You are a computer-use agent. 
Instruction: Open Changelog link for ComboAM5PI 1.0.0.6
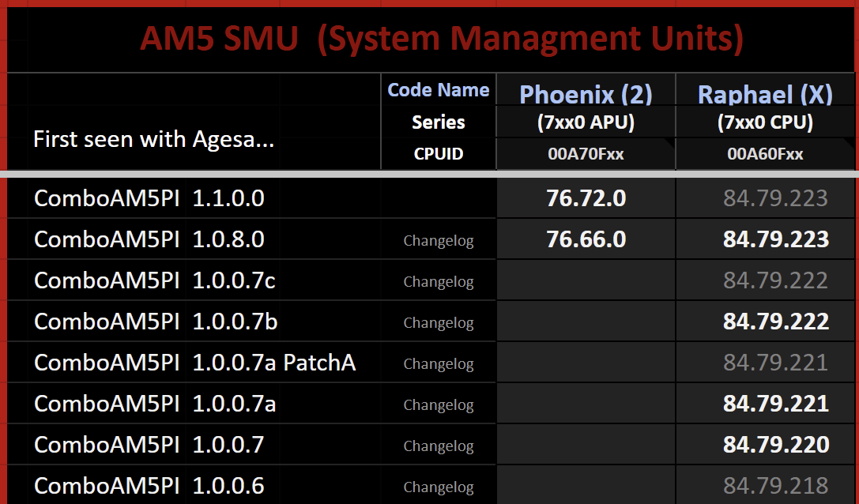[x=439, y=487]
